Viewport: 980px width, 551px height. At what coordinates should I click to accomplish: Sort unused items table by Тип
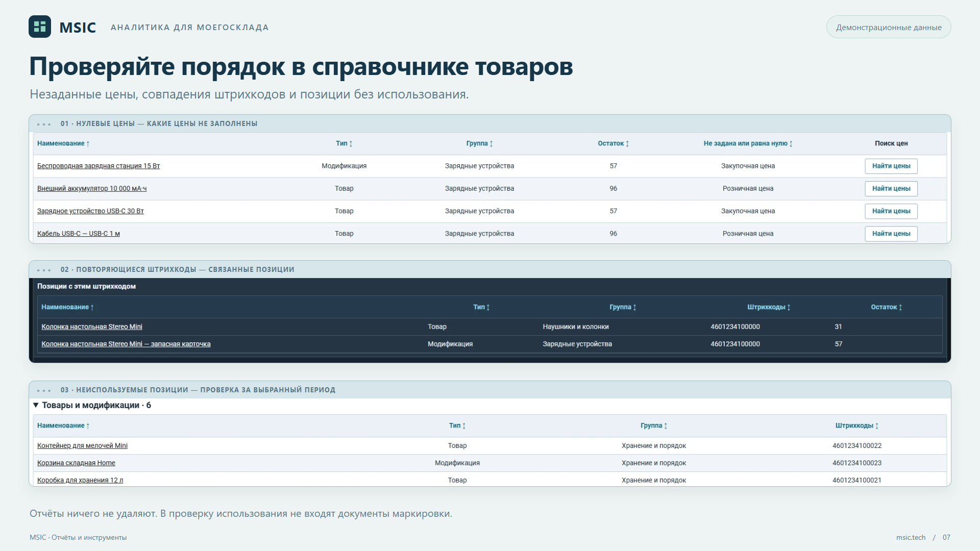[457, 425]
